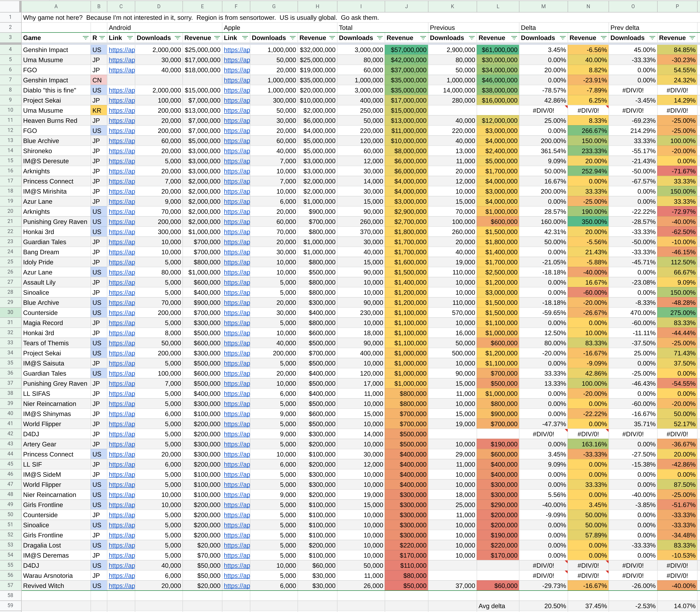Image resolution: width=700 pixels, height=612 pixels.
Task: Expand the Previous Revenue filter in column L
Action: 514,38
